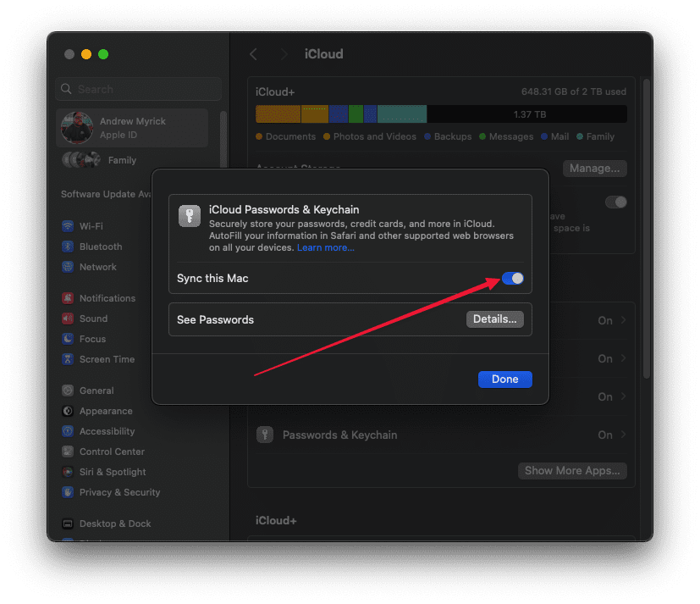Click Show More Apps… button
The image size is (700, 604).
(572, 471)
